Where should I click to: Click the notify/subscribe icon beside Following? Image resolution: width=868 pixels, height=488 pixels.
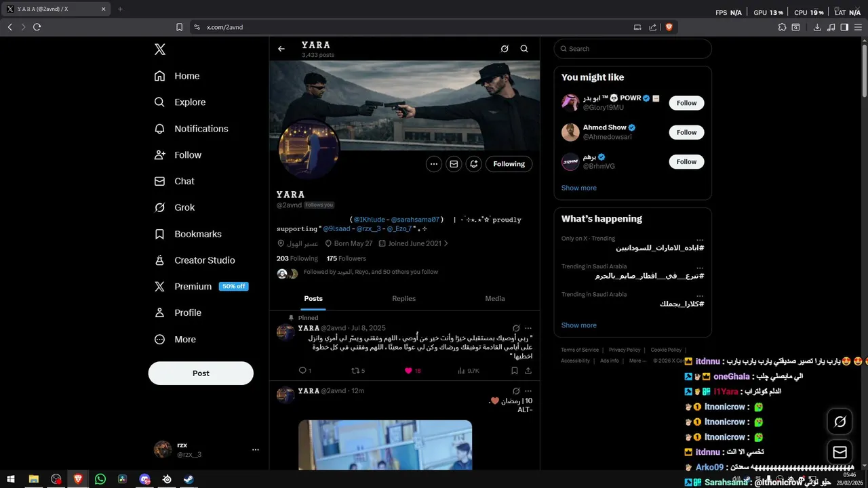[x=474, y=164]
